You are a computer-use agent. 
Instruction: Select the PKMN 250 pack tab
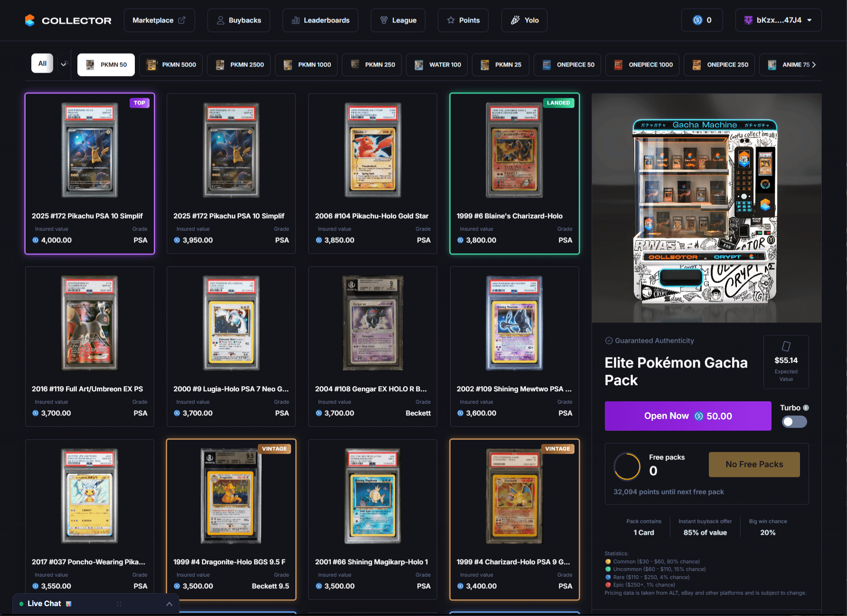coord(372,65)
